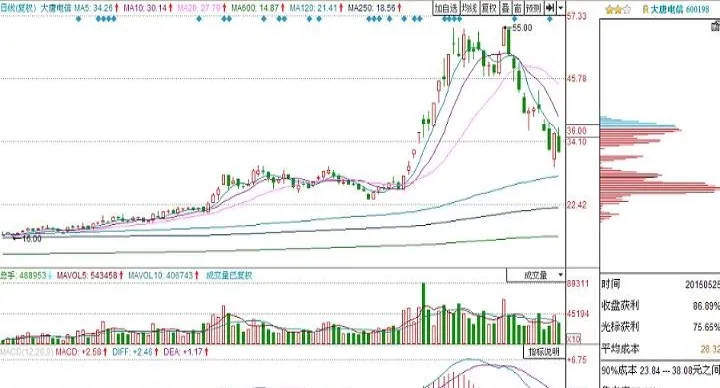720x388 pixels.
Task: Click the 22.42 price axis value
Action: (577, 205)
